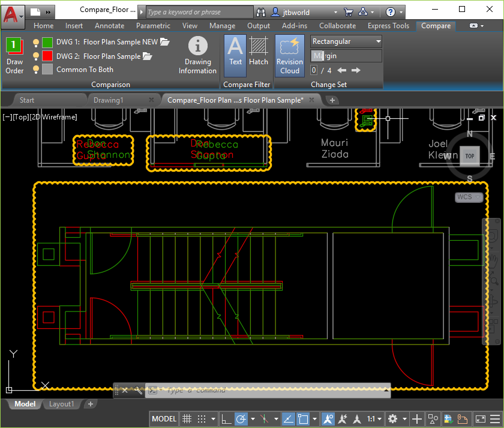Click the red DWG 2 color swatch
The height and width of the screenshot is (428, 504).
pos(47,56)
